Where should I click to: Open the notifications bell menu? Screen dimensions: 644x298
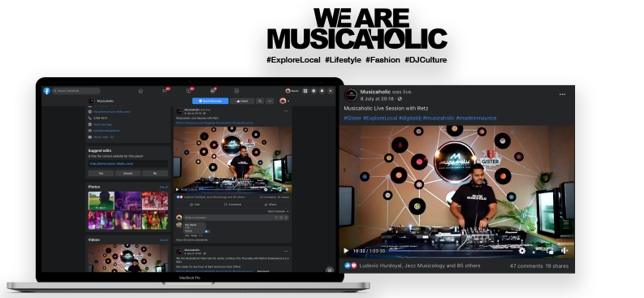click(322, 91)
